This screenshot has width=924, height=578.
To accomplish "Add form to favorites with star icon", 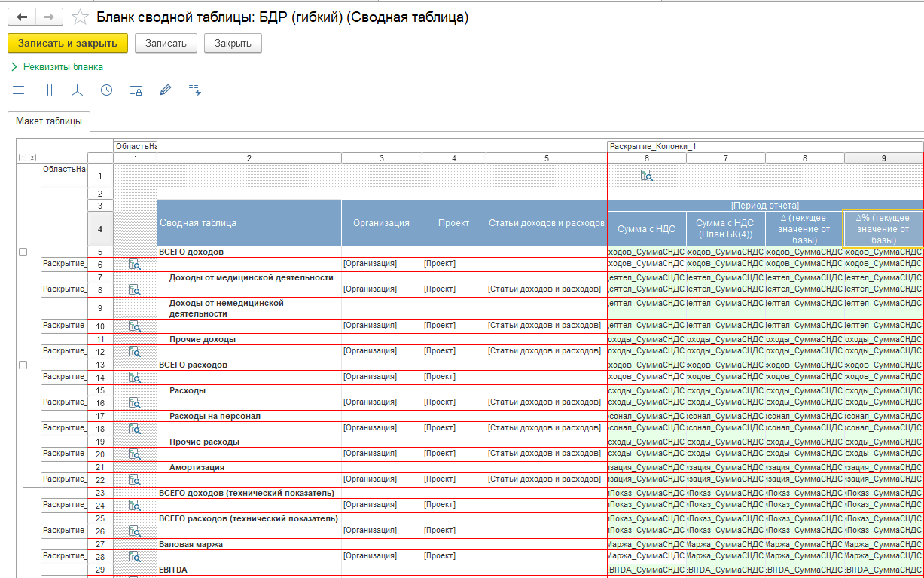I will click(80, 17).
